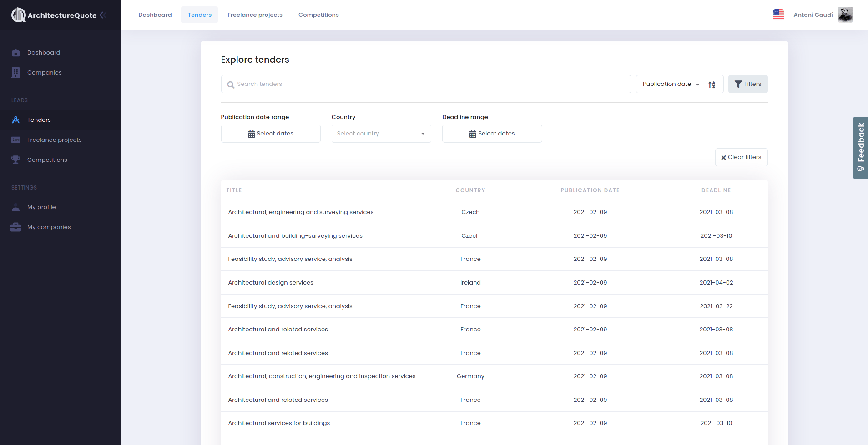Switch to Competitions top tab

pyautogui.click(x=318, y=15)
